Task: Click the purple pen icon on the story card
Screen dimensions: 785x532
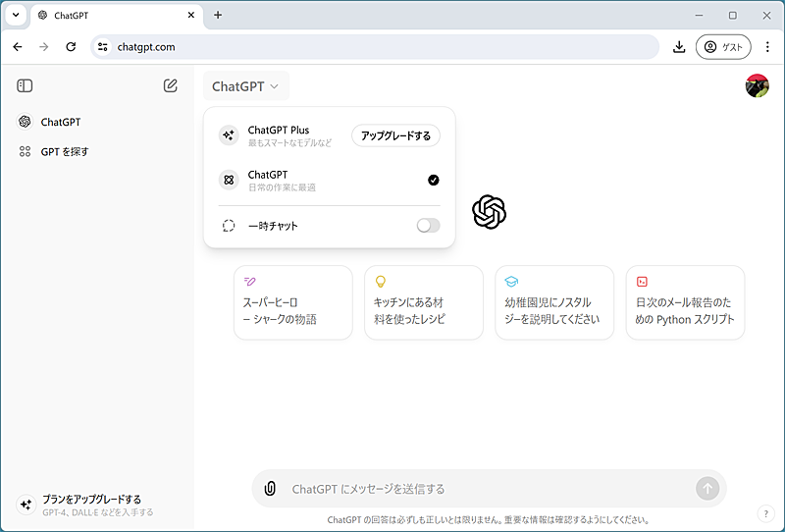Action: click(249, 281)
